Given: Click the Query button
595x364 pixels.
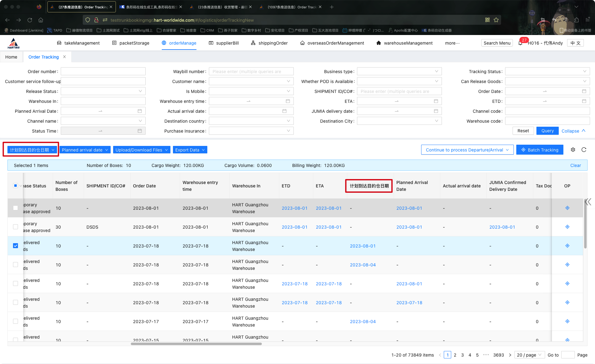Looking at the screenshot, I should tap(547, 131).
